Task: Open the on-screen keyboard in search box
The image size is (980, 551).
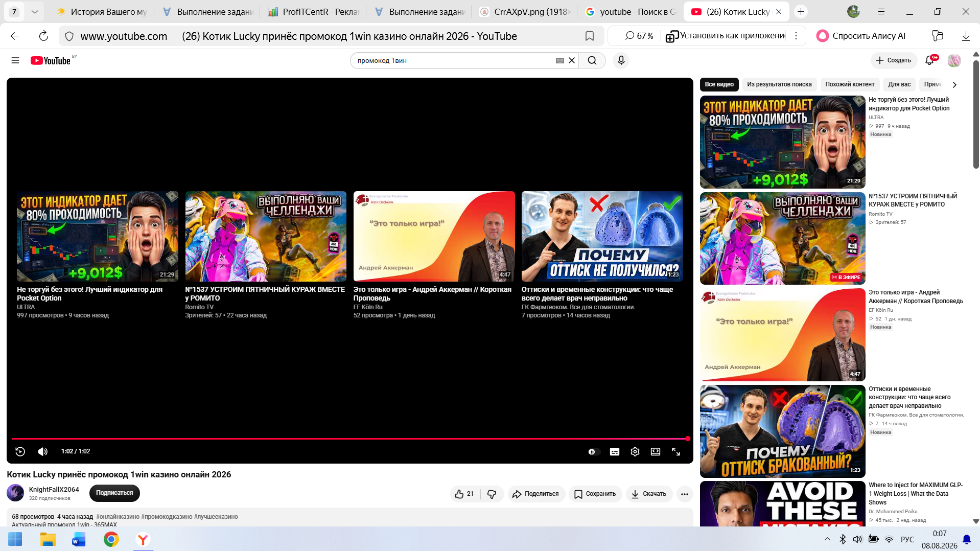Action: 560,60
